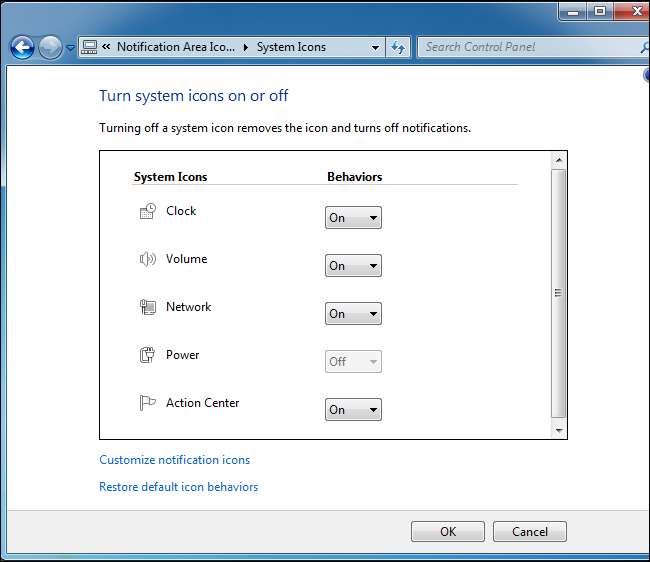Click the Network system icon
The height and width of the screenshot is (562, 650).
click(148, 307)
